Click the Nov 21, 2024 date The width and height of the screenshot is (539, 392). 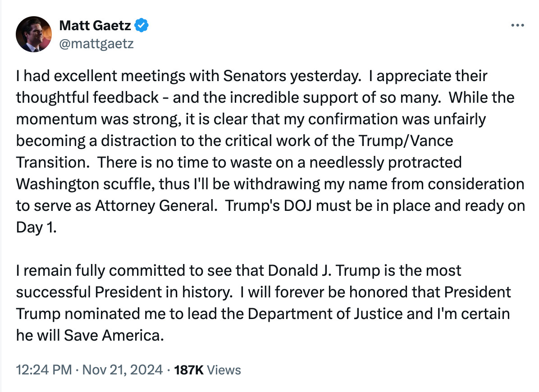point(123,370)
